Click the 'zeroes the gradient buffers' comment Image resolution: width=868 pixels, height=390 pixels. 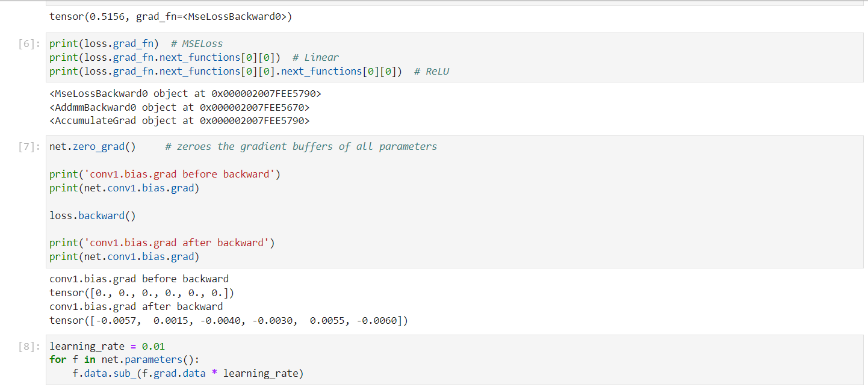pos(301,146)
